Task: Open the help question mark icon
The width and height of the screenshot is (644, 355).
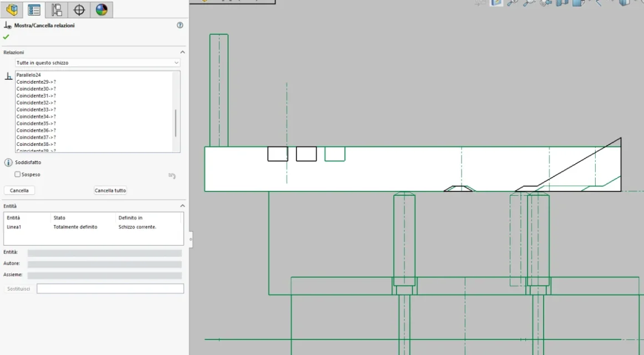Action: tap(180, 25)
